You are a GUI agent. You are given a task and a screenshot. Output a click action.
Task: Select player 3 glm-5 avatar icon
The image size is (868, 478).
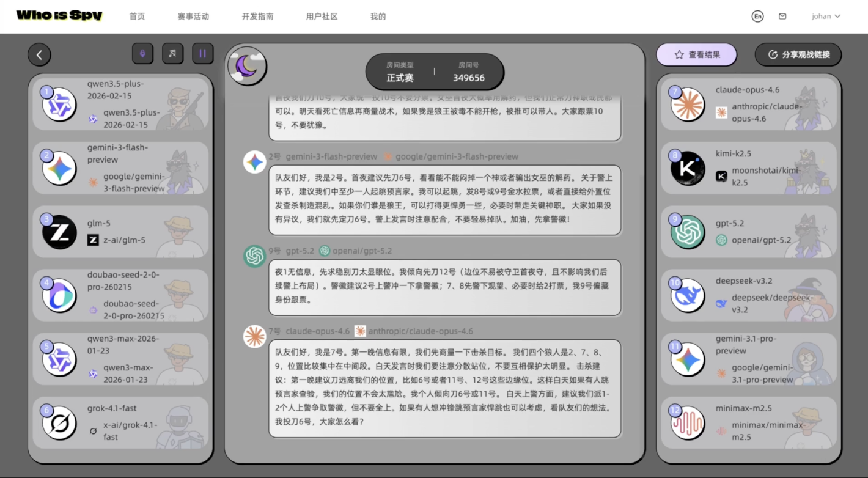tap(60, 232)
